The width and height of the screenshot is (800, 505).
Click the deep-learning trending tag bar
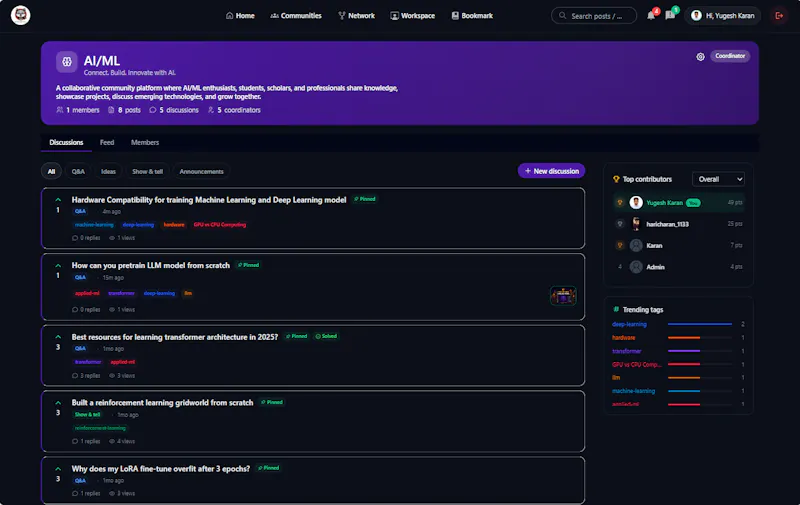pos(700,324)
